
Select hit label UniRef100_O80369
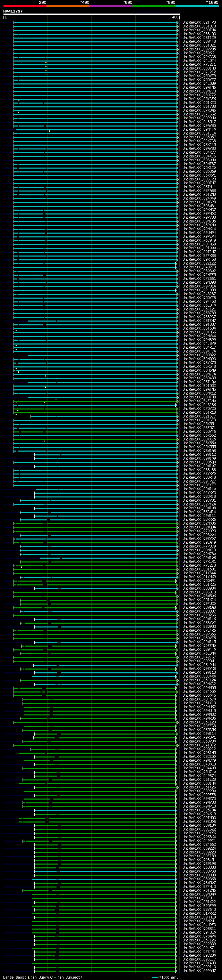pos(199,172)
